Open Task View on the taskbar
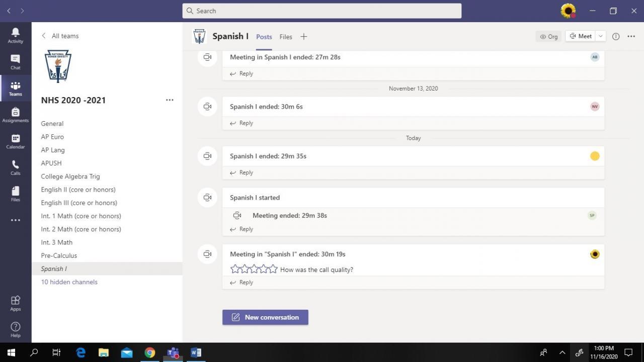This screenshot has height=362, width=644. [56, 352]
